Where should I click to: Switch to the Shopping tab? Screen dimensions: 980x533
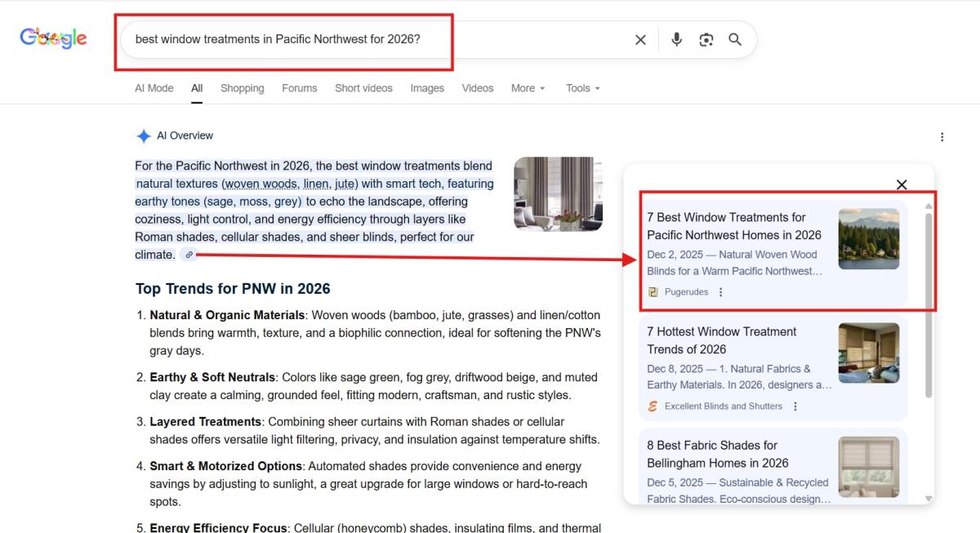click(242, 88)
